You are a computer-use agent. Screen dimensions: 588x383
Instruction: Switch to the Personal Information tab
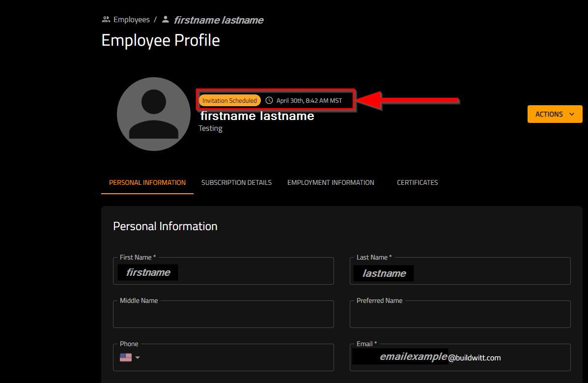(147, 182)
